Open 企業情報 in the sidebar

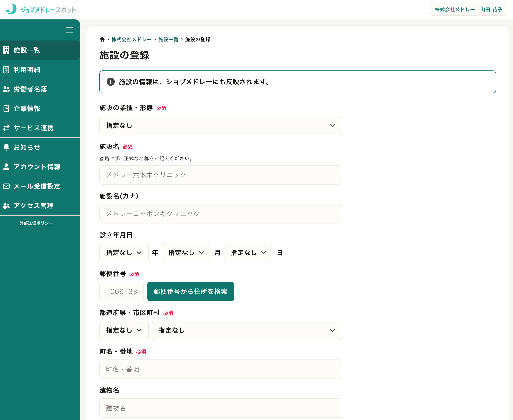pyautogui.click(x=40, y=109)
